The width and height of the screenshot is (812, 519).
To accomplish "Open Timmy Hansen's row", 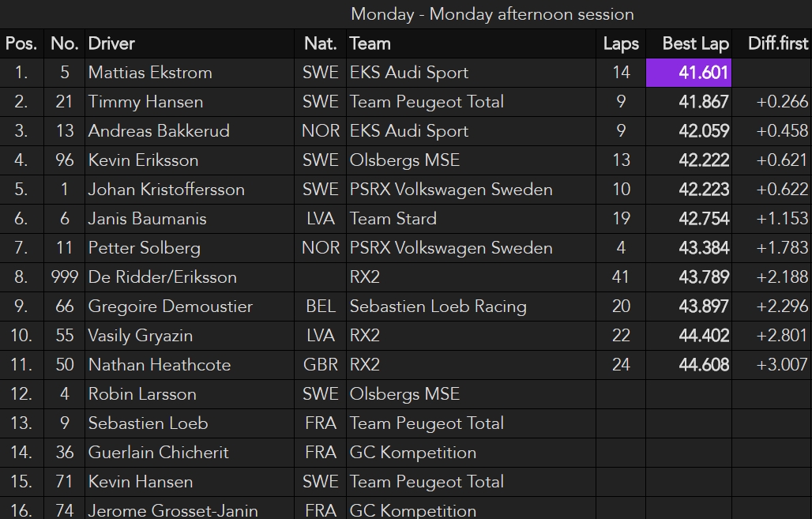I will coord(145,102).
